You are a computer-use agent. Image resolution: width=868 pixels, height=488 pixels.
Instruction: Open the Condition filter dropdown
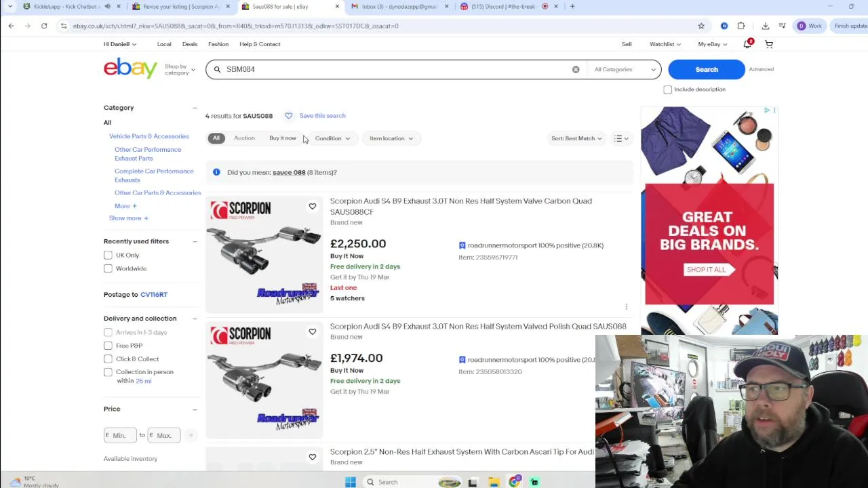(332, 138)
